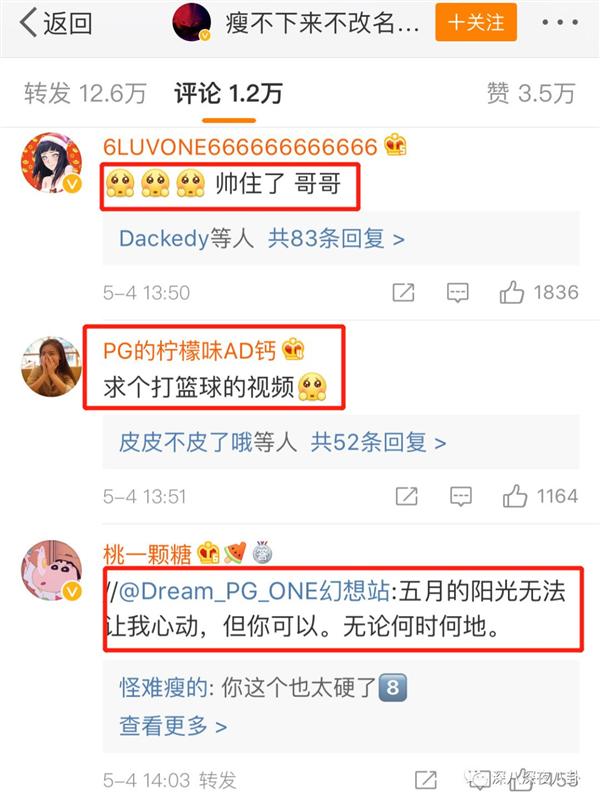Screen dimensions: 600x804
Task: Open the three-dot more options menu
Action: coord(559,23)
